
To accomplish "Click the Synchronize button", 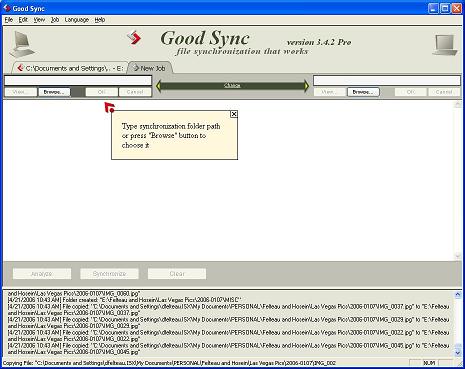I will 109,274.
